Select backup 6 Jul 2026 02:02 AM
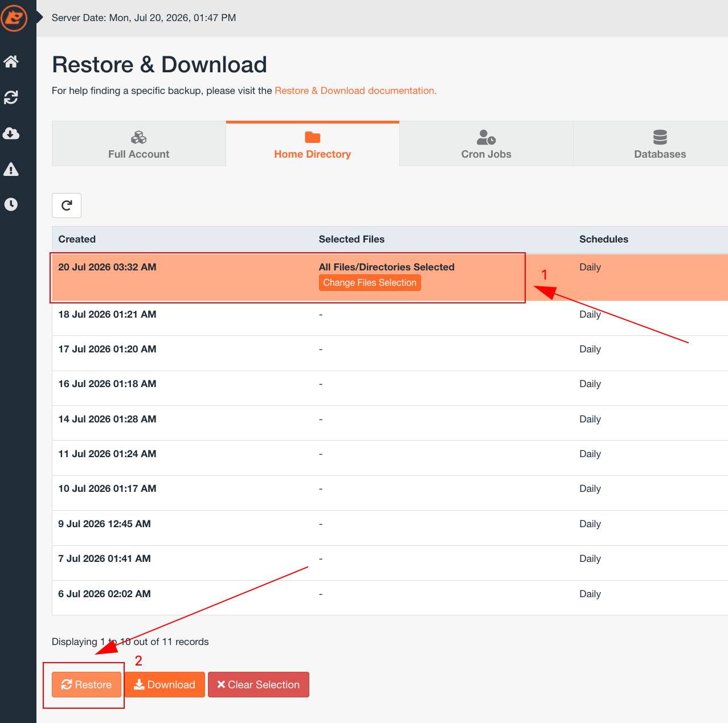 (x=390, y=598)
